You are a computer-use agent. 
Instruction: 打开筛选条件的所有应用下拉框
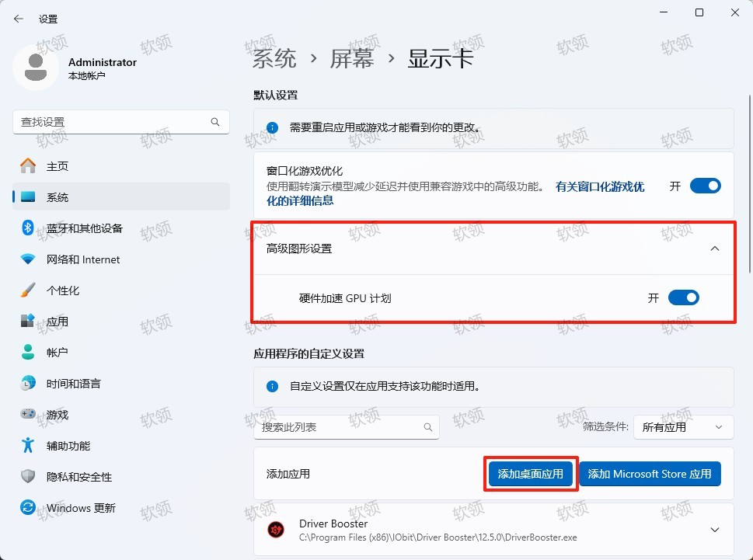(683, 426)
